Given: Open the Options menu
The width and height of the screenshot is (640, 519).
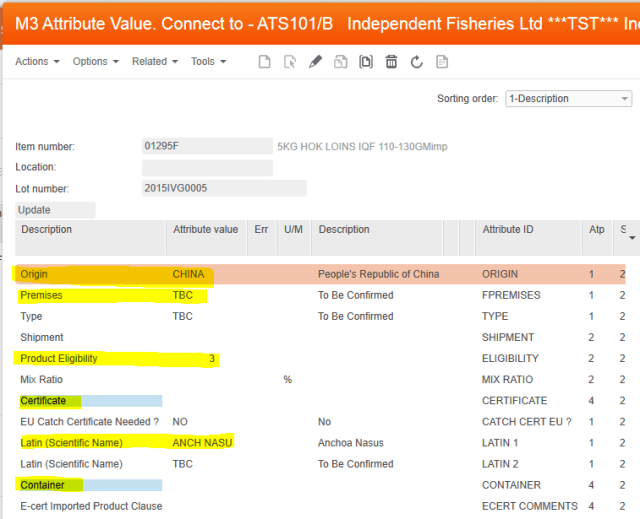Looking at the screenshot, I should coord(95,62).
